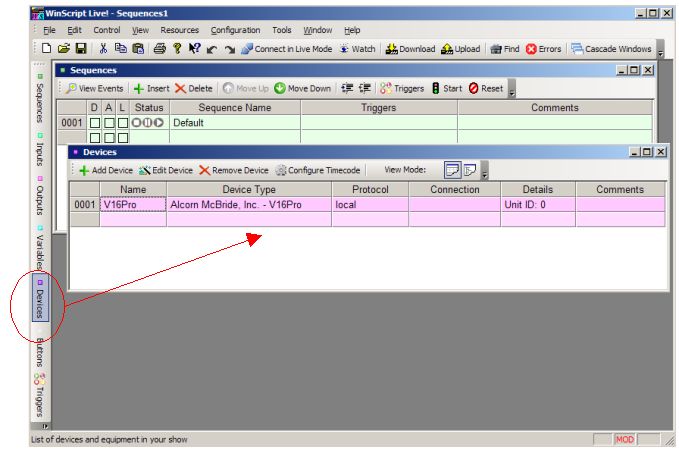Viewport: 679px width, 456px height.
Task: Click the play status icon of Default sequence
Action: 158,123
